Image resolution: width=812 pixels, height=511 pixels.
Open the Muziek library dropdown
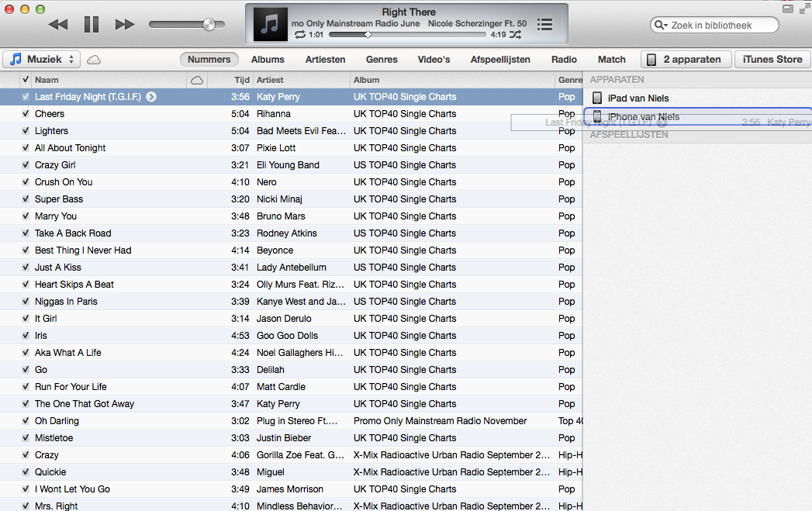point(41,60)
